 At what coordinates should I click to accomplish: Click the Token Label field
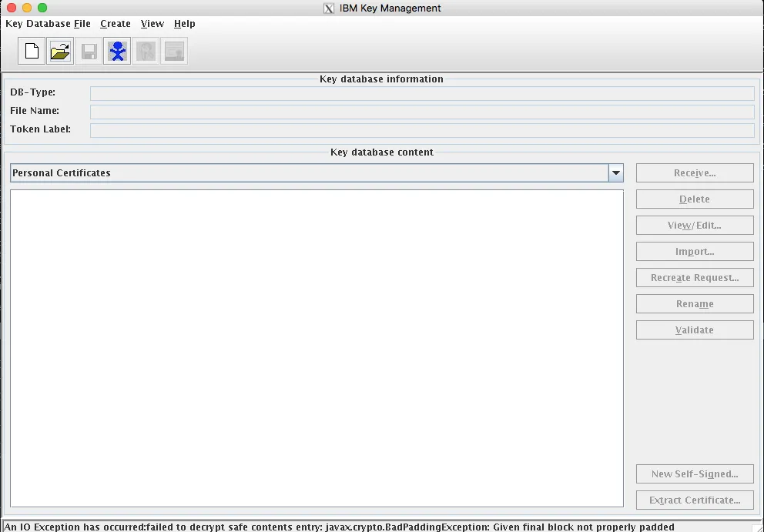point(422,130)
